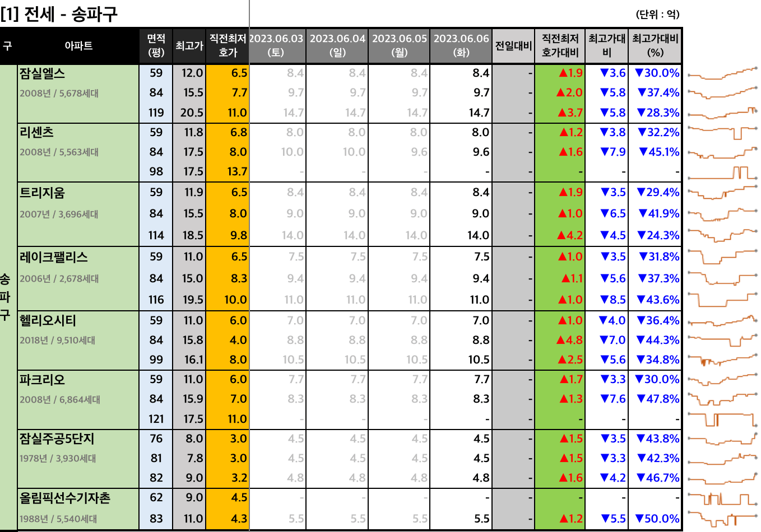
Task: Select the '최고가' column header
Action: click(189, 46)
